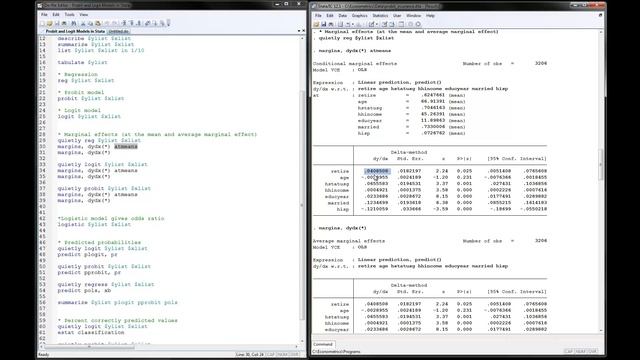Click Undo icon in Do-file Editor toolbar

107,23
